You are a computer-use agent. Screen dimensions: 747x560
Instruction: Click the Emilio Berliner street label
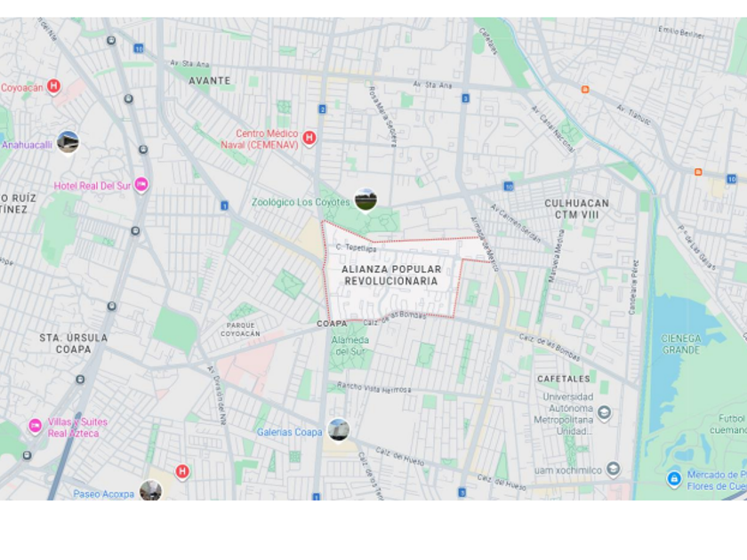coord(681,32)
